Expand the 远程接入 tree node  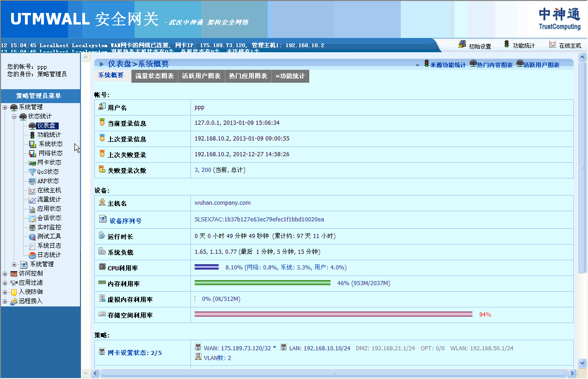pyautogui.click(x=5, y=301)
